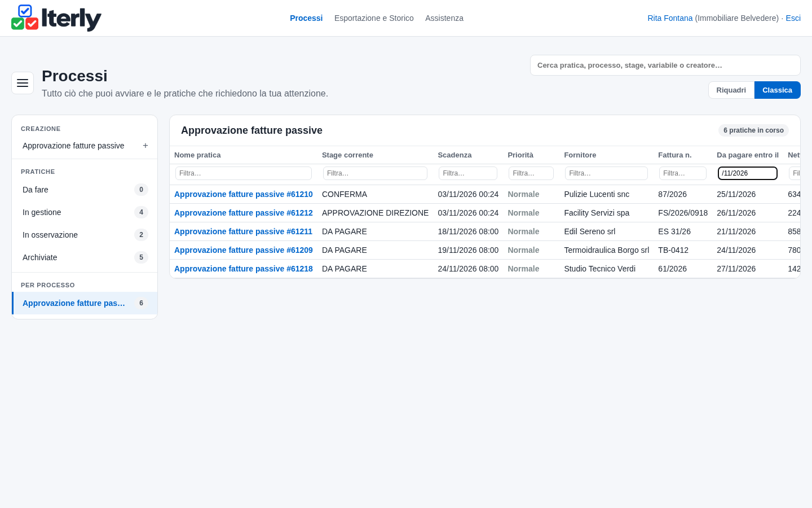Click the Da pagare entro il filter field
This screenshot has width=812, height=508.
pyautogui.click(x=748, y=173)
